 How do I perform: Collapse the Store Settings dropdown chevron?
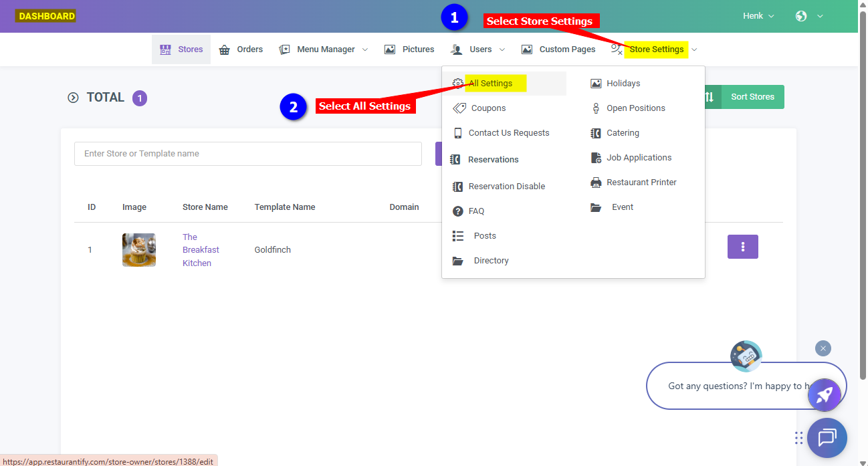tap(694, 49)
